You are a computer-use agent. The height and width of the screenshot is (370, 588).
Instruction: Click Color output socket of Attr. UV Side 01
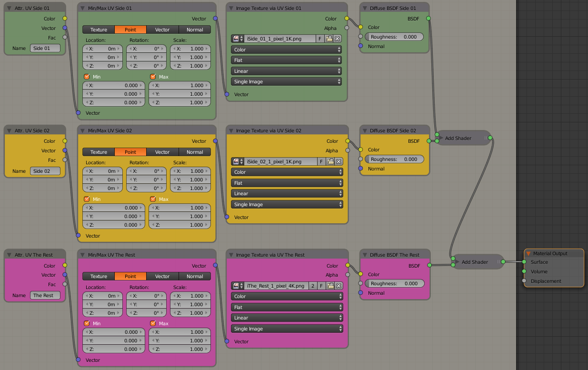[65, 19]
